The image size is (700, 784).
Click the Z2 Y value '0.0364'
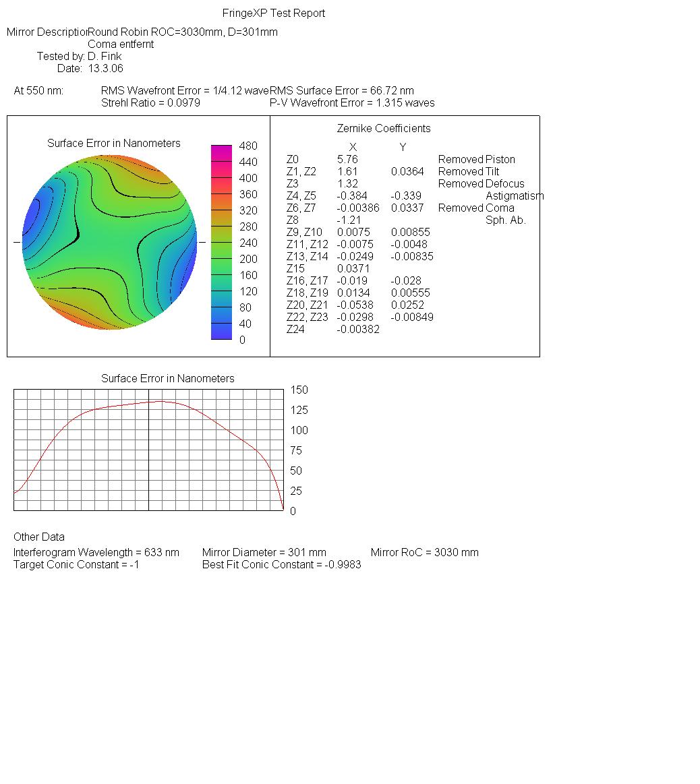(407, 171)
